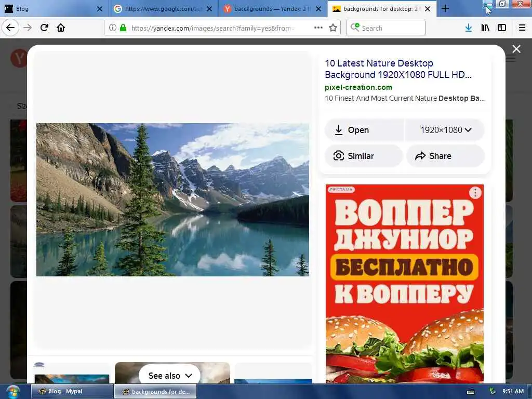Screen dimensions: 532x399
Task: Click the search engine magnifier icon
Action: [355, 27]
